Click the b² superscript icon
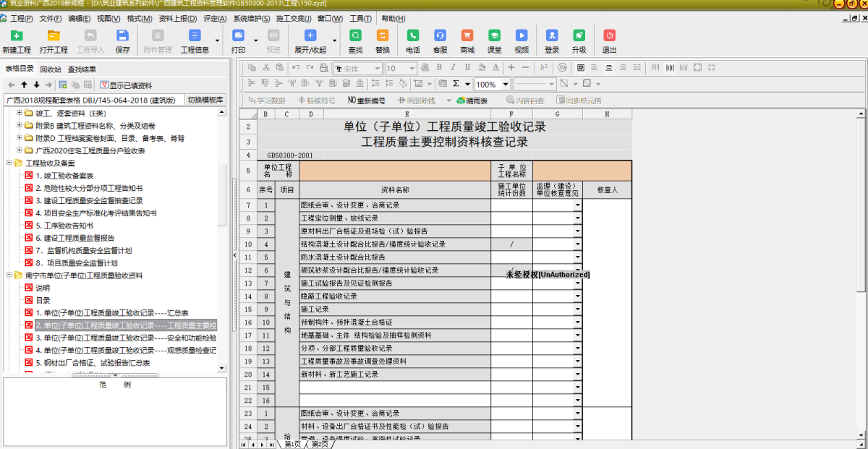 point(543,67)
